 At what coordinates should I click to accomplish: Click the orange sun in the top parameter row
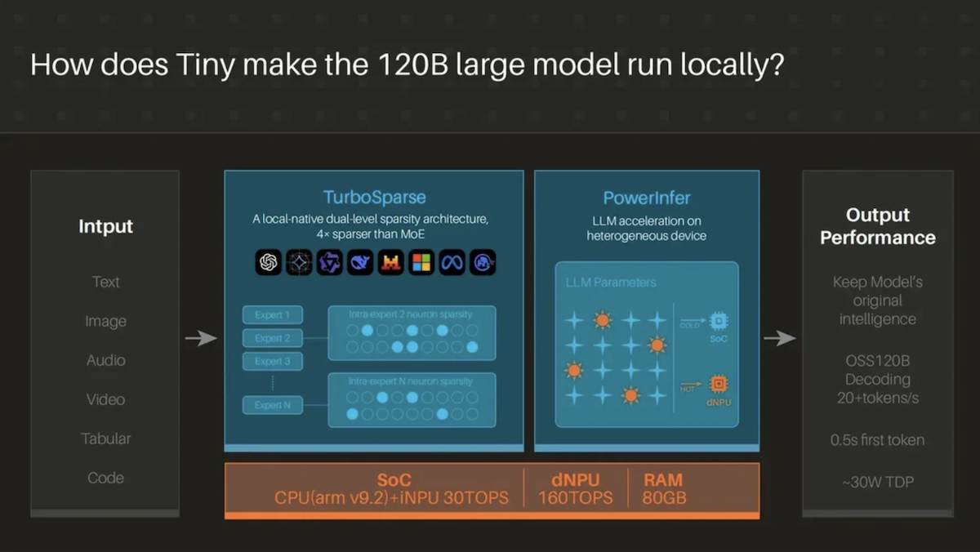pyautogui.click(x=603, y=320)
